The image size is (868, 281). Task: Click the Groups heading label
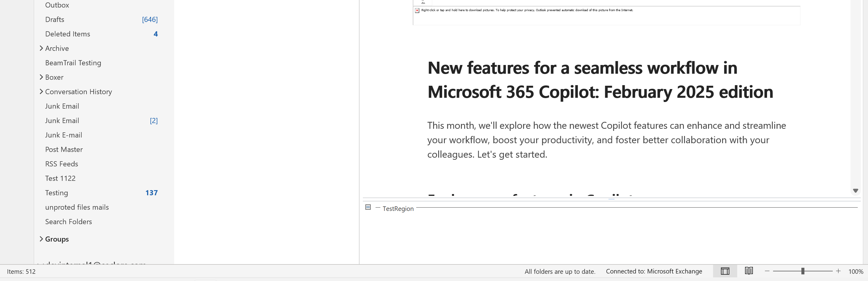(x=57, y=239)
